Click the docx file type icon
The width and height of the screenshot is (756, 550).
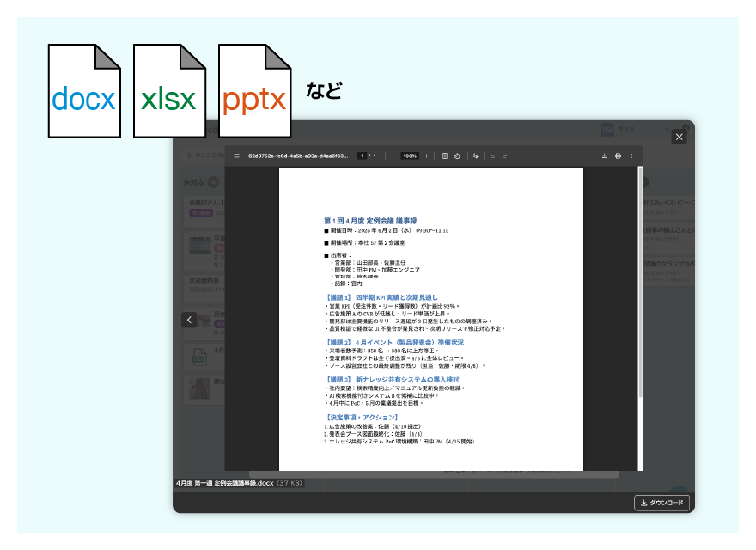pos(84,91)
